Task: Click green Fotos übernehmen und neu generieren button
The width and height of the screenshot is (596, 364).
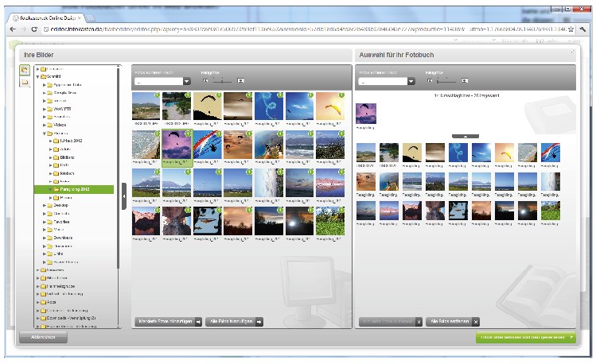Action: click(x=526, y=337)
